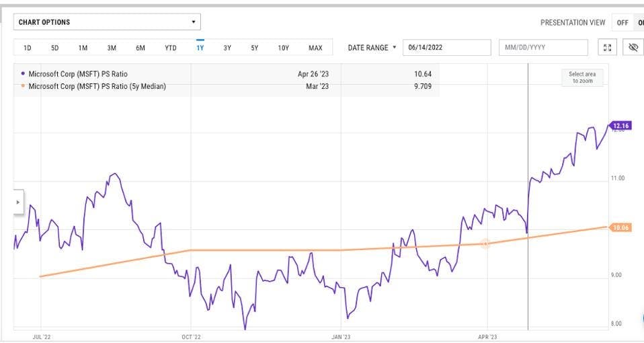This screenshot has width=644, height=343.
Task: Click the 9.00 y-axis label
Action: tap(616, 275)
